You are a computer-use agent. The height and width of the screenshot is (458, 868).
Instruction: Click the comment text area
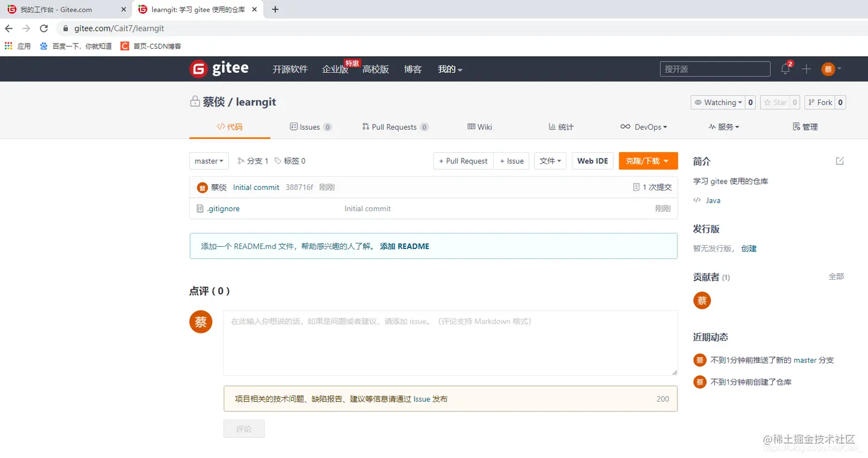point(451,343)
